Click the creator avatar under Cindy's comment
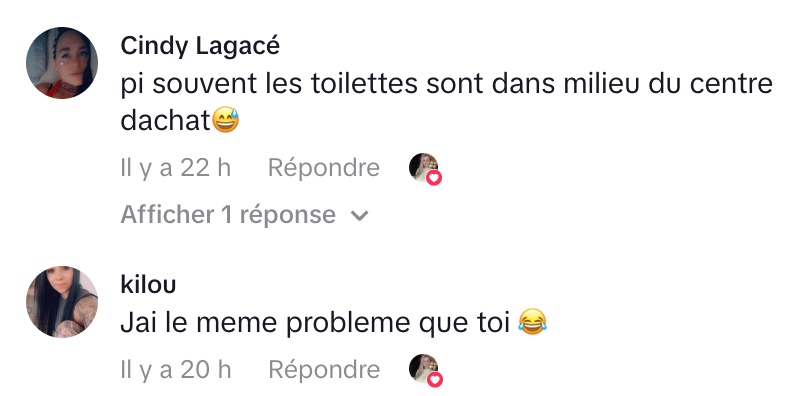This screenshot has height=396, width=794. [x=423, y=167]
